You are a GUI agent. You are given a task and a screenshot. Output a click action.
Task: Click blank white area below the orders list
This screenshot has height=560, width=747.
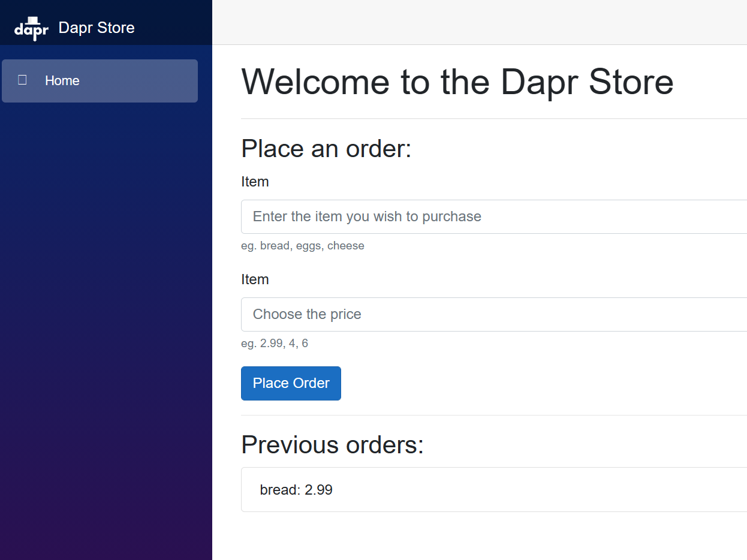tap(480, 537)
